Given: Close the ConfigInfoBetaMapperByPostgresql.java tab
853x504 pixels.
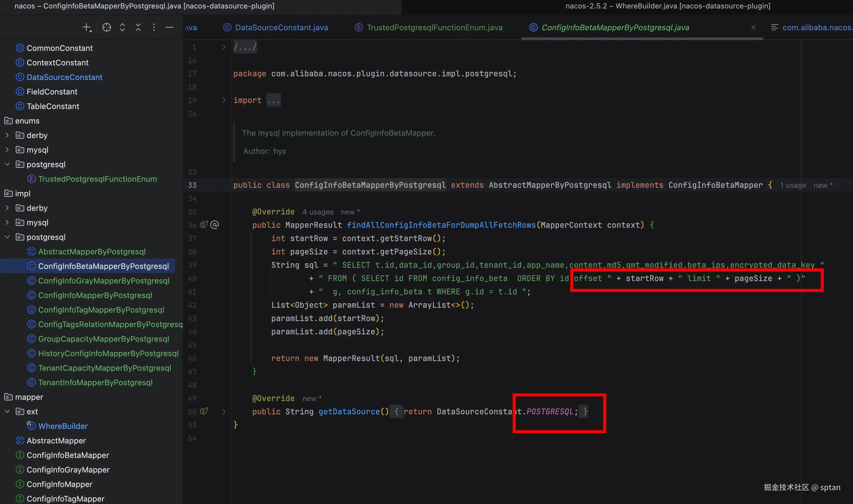Looking at the screenshot, I should [x=753, y=28].
